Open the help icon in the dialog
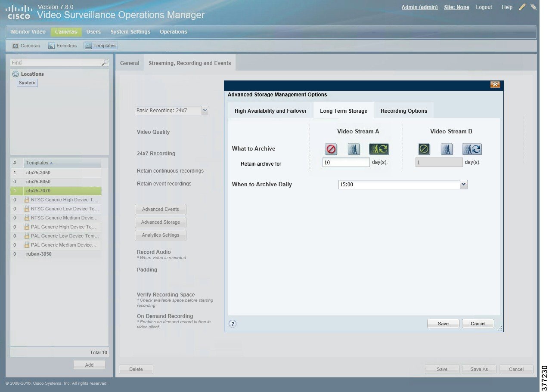This screenshot has height=392, width=549. (233, 324)
